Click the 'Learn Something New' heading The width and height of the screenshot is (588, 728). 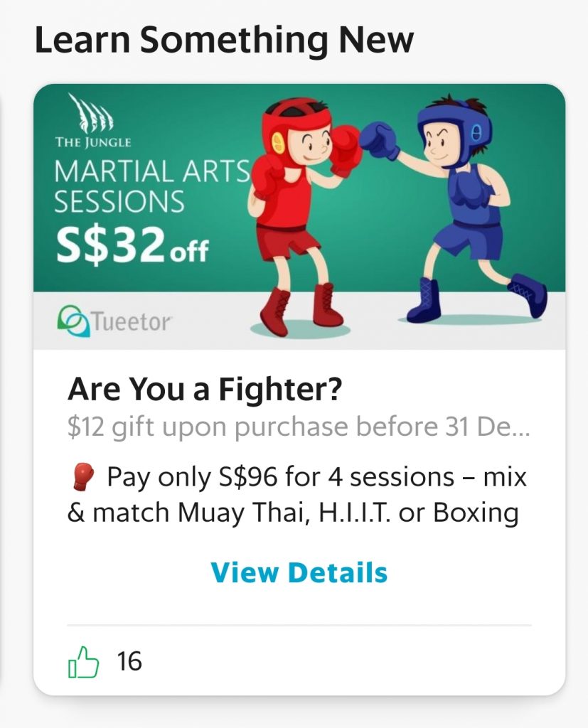click(x=224, y=40)
